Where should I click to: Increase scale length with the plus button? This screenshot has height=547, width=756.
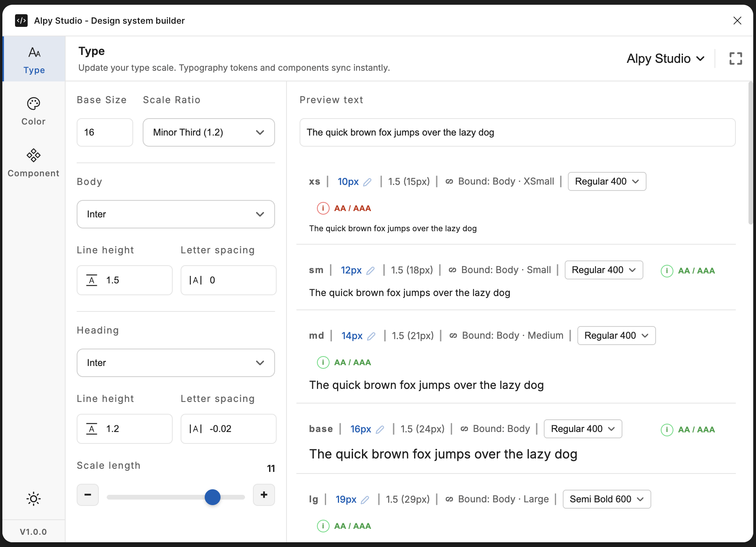point(264,495)
